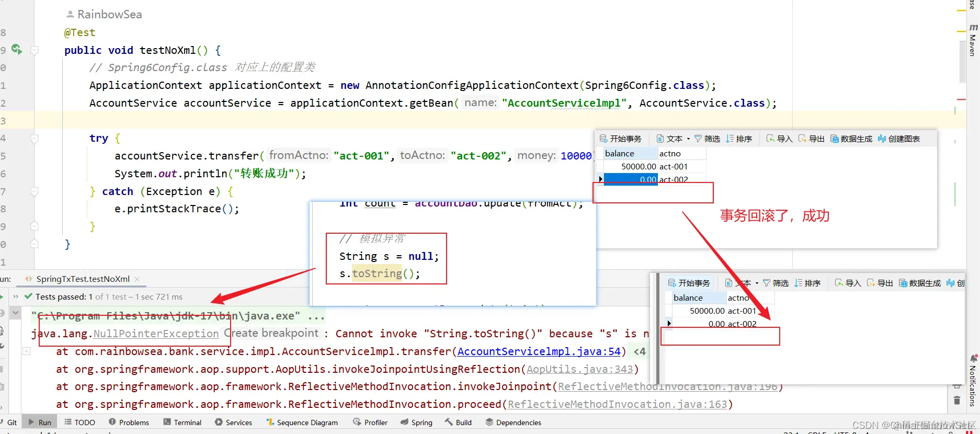Follow the AccountServiceImpl.java:54 stack trace link
The width and height of the screenshot is (980, 434).
pos(539,351)
